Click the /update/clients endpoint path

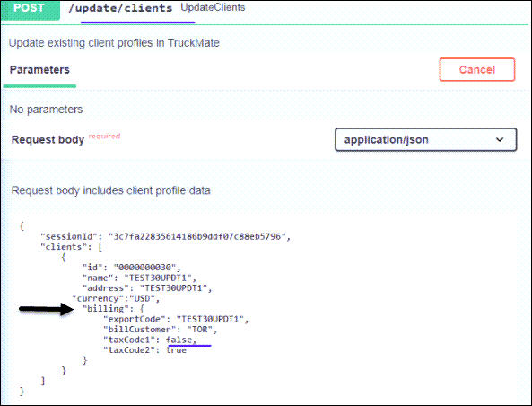[x=120, y=8]
